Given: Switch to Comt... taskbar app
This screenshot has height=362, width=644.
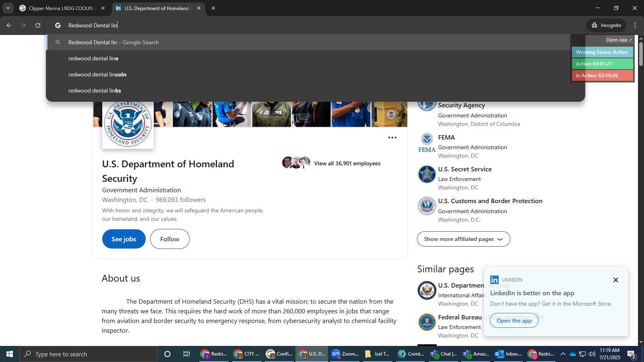Looking at the screenshot, I should [410, 354].
